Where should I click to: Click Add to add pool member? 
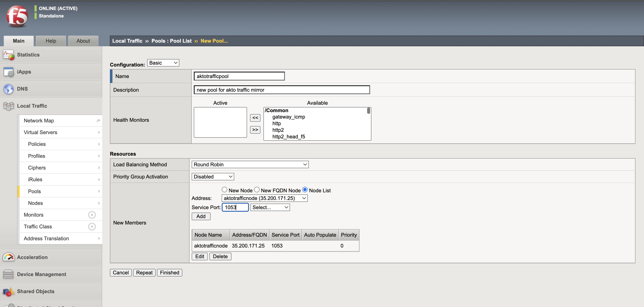[x=201, y=216]
